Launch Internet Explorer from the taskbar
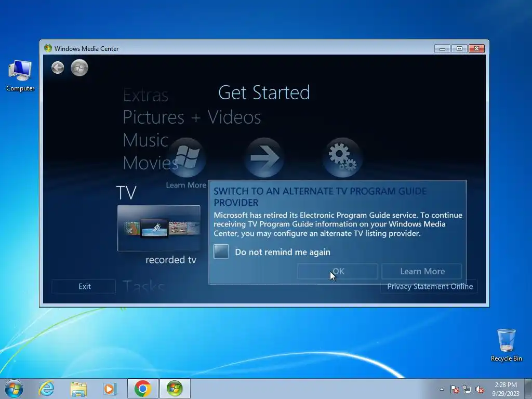This screenshot has width=532, height=399. (46, 389)
